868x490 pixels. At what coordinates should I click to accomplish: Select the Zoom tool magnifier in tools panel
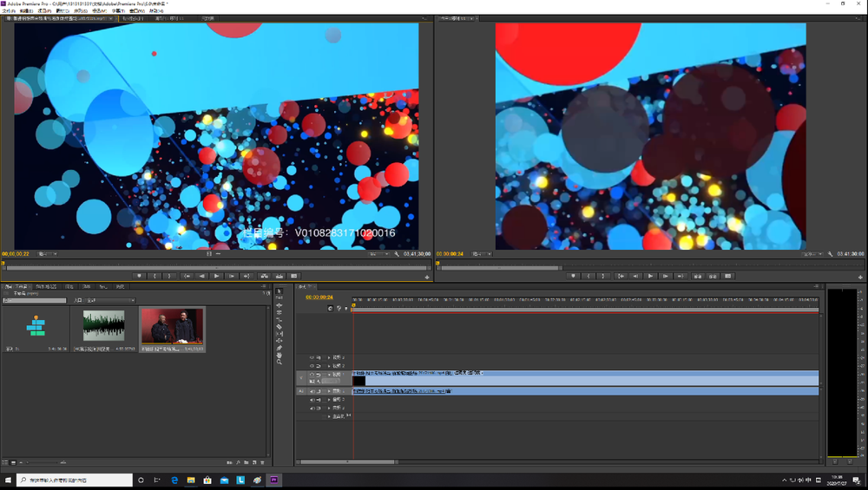tap(279, 362)
